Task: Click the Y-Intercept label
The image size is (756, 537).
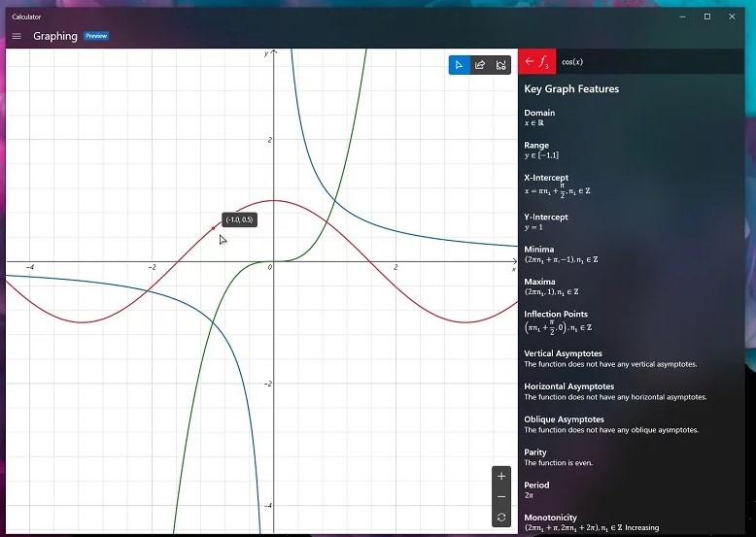Action: pos(546,217)
